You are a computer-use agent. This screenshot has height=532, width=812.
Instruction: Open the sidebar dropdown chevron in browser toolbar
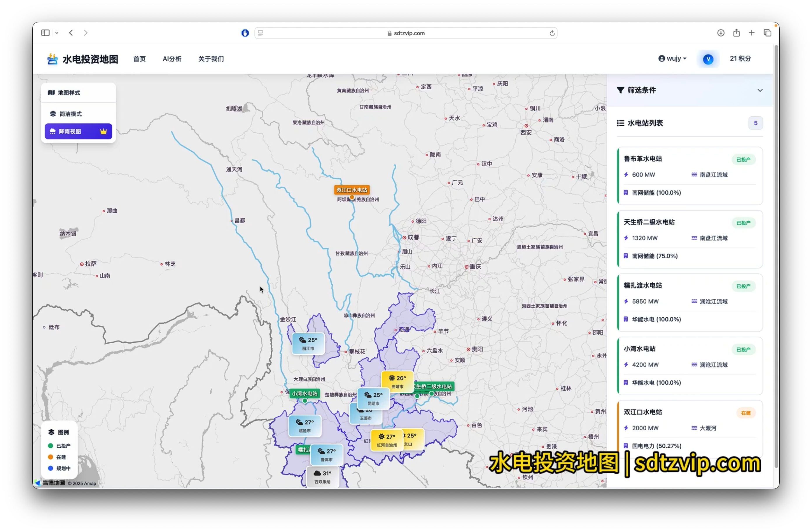[57, 32]
